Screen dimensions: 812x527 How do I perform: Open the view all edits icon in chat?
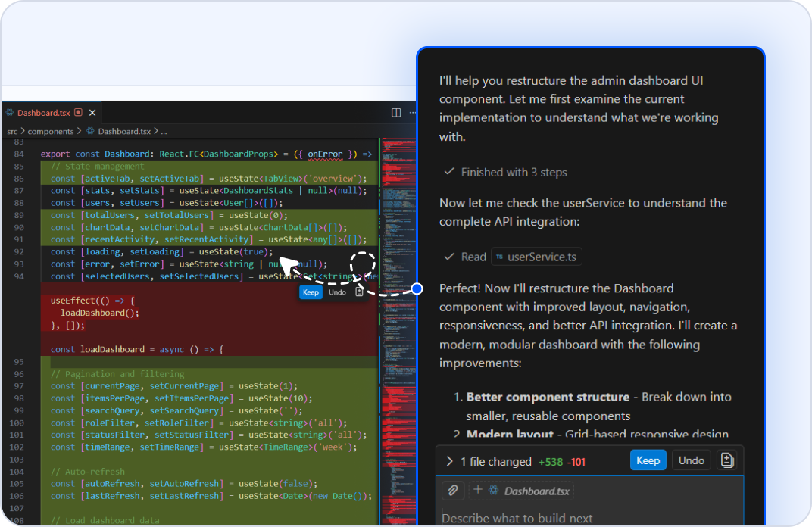(727, 460)
